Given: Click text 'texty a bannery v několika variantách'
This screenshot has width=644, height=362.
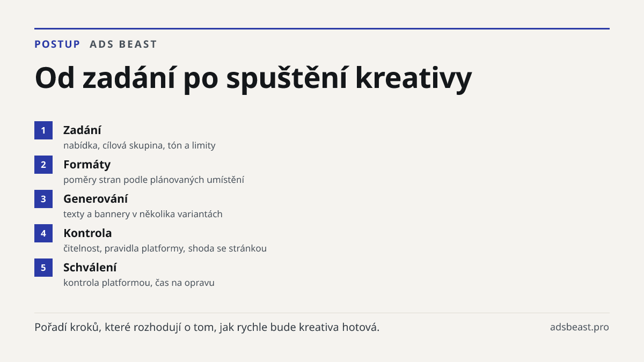Looking at the screenshot, I should 143,214.
